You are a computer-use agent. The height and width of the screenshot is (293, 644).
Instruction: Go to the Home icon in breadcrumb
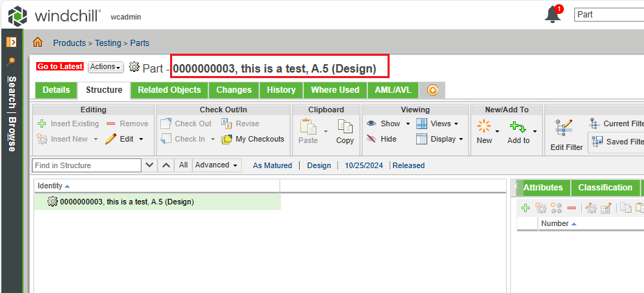38,42
